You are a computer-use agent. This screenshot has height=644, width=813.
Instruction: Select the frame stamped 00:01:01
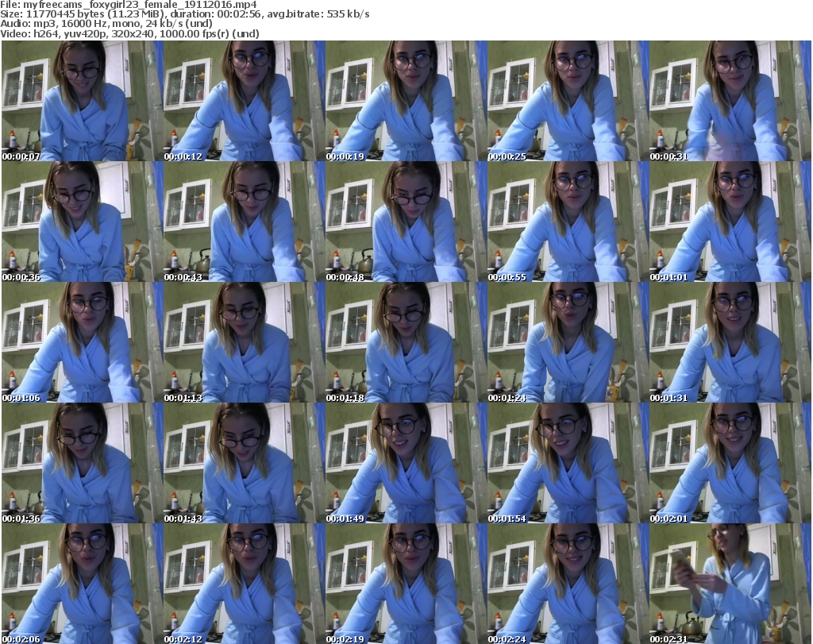730,222
